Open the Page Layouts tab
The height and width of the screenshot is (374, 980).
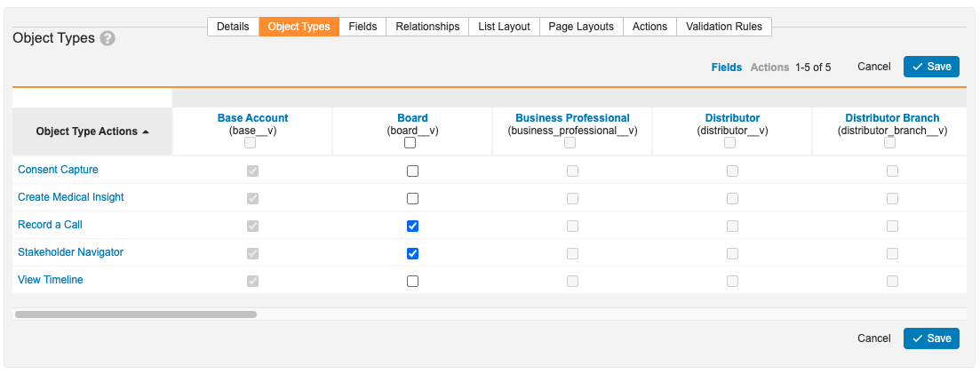coord(581,27)
